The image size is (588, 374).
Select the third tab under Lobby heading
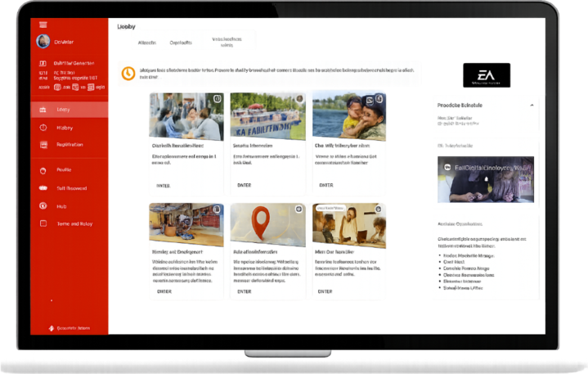[x=227, y=42]
